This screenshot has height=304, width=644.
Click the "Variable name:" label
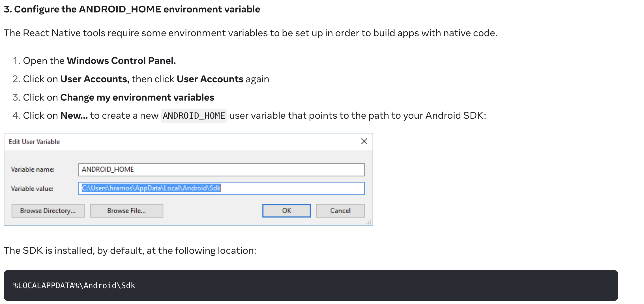(x=33, y=170)
